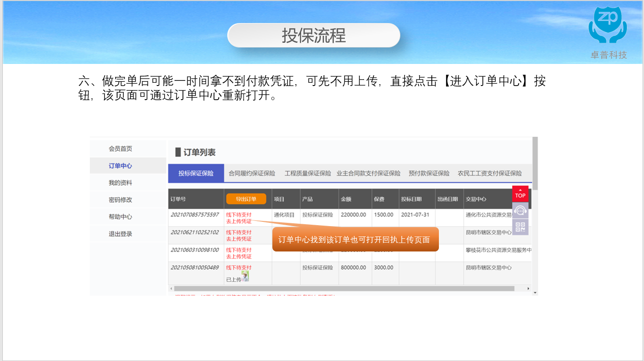Viewport: 644px width, 361px height.
Task: Click 去上传凭证 for order 2021070857575597
Action: 239,221
